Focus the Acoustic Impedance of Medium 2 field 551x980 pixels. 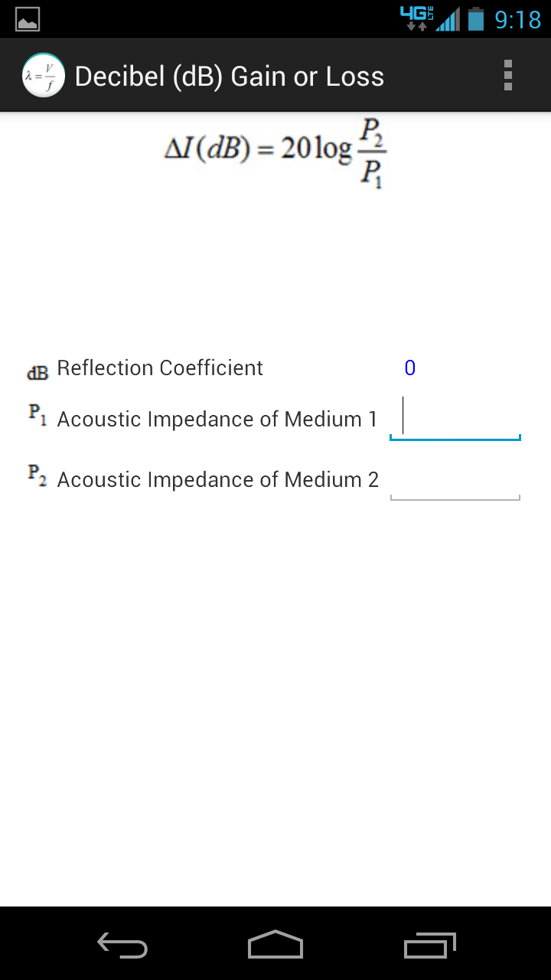(455, 479)
